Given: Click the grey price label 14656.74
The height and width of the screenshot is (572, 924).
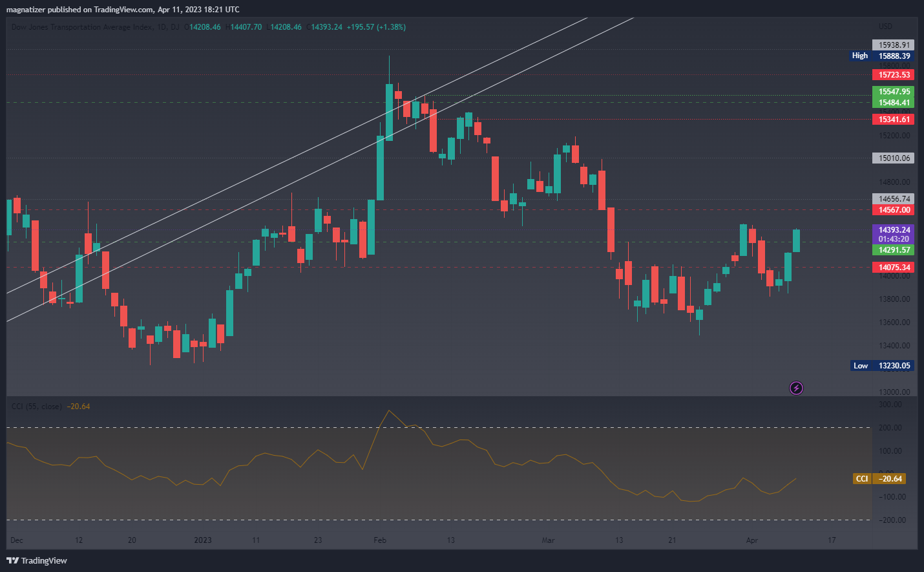Looking at the screenshot, I should tap(894, 199).
